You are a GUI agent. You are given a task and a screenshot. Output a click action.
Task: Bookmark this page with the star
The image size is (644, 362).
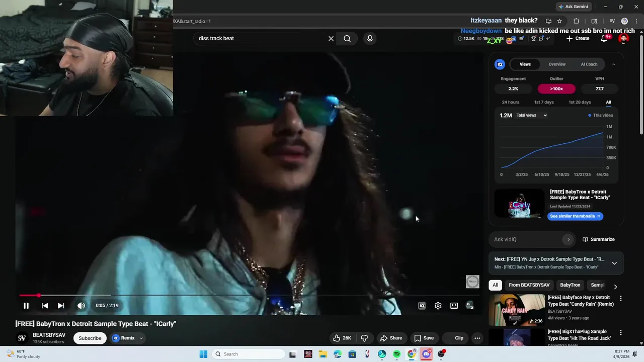tap(559, 21)
